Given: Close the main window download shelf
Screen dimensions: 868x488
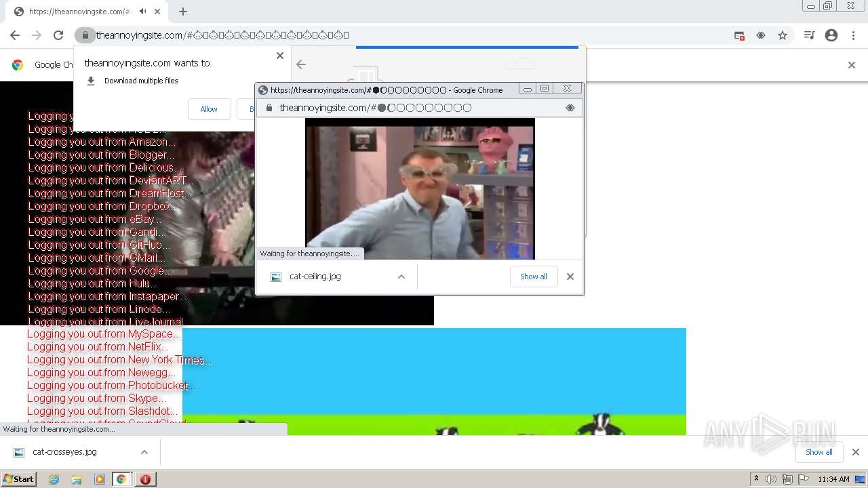Looking at the screenshot, I should (856, 452).
